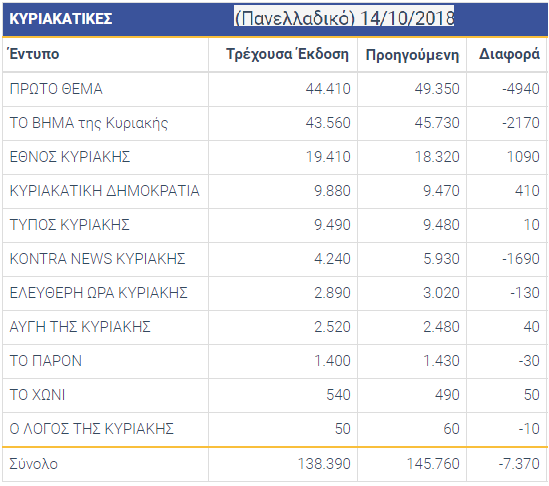Click previous value 9.470
Viewport: 549px width, 486px height.
pyautogui.click(x=441, y=190)
